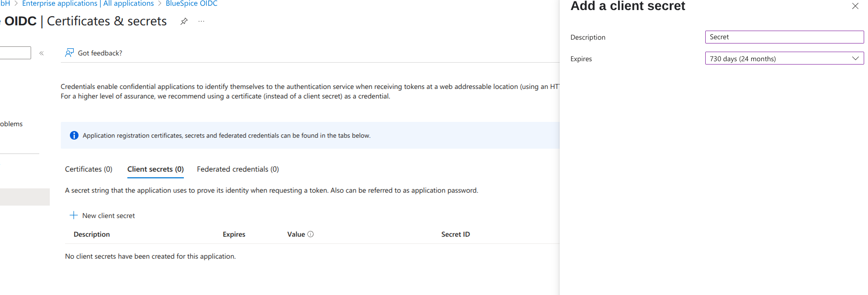The image size is (868, 295).
Task: Click the New client secret button
Action: pyautogui.click(x=108, y=216)
